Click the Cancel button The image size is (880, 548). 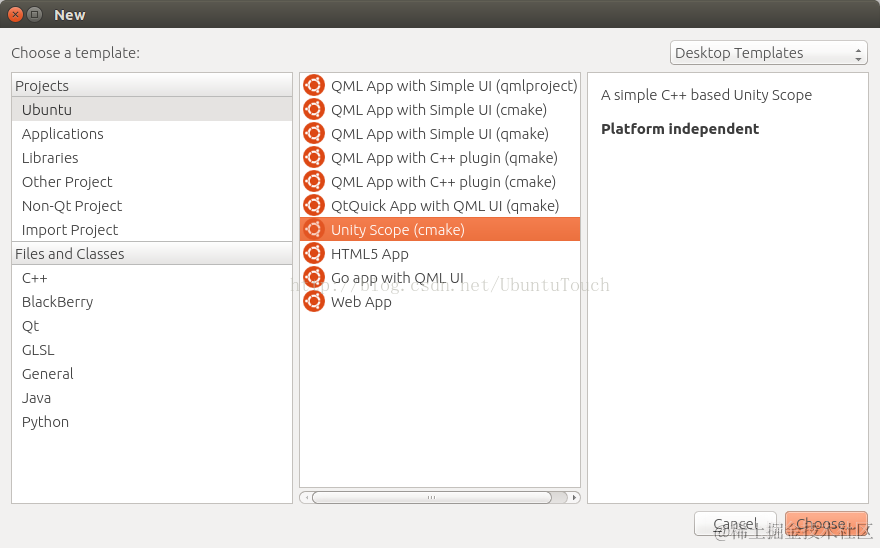coord(735,524)
